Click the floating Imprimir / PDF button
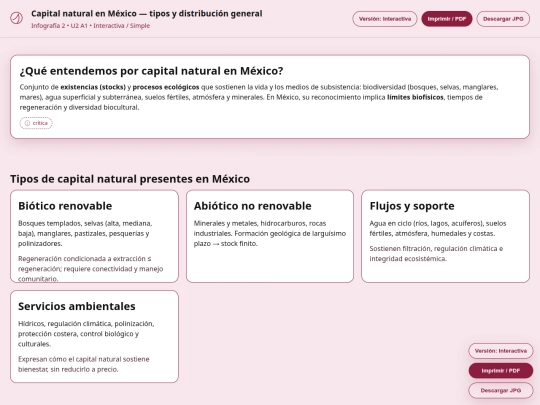 [500, 371]
